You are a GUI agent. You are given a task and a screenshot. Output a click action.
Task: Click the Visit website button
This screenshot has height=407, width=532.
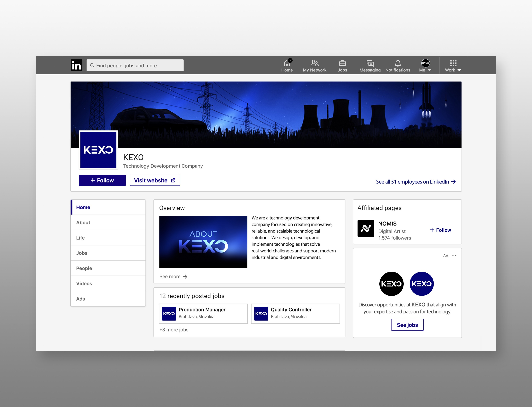pyautogui.click(x=155, y=180)
